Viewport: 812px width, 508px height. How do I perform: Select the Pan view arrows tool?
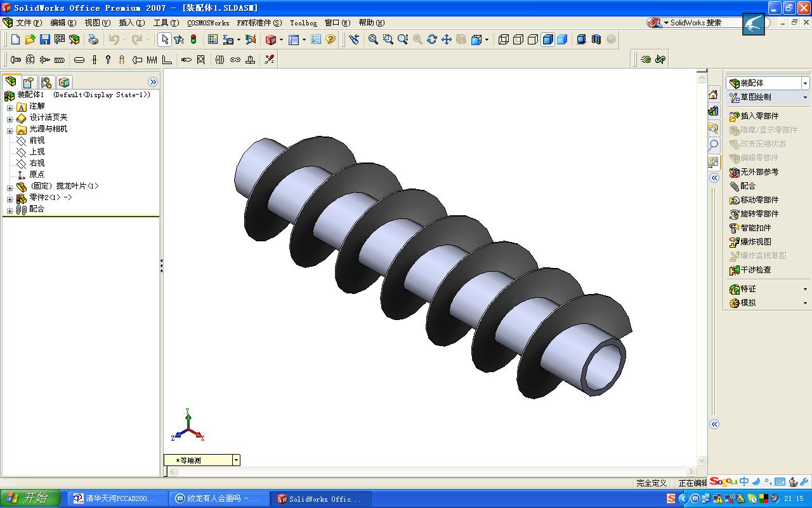(447, 39)
